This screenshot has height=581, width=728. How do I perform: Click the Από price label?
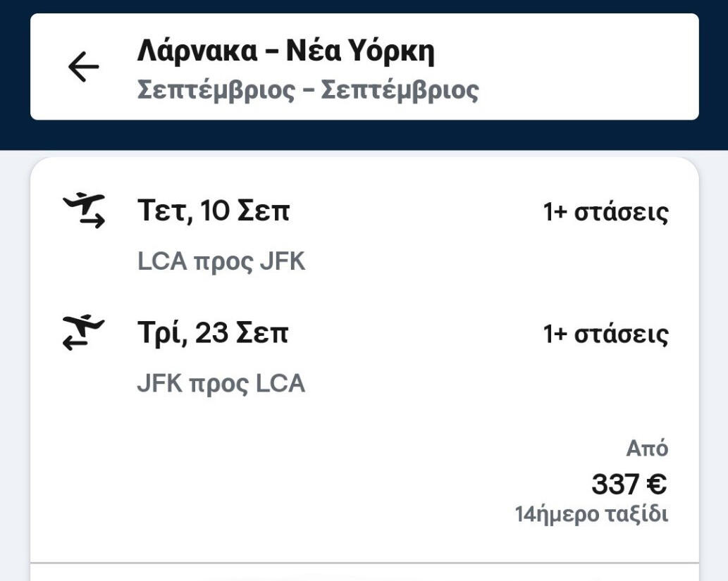pos(647,449)
